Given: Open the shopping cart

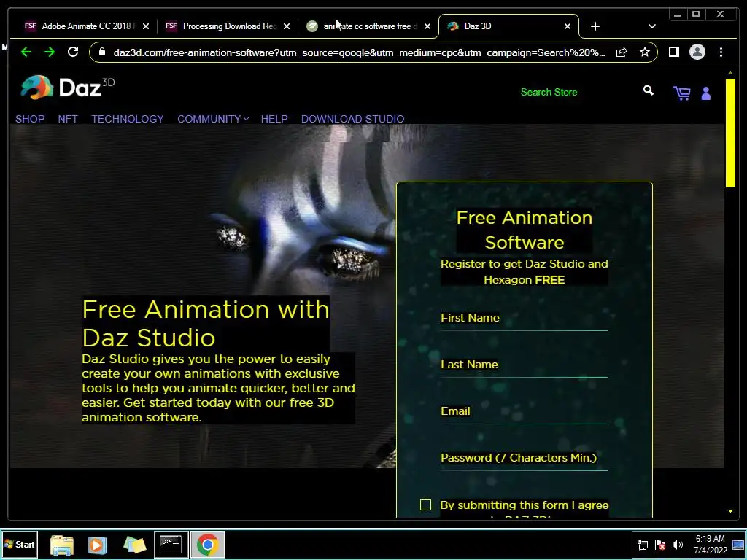Looking at the screenshot, I should pos(681,93).
